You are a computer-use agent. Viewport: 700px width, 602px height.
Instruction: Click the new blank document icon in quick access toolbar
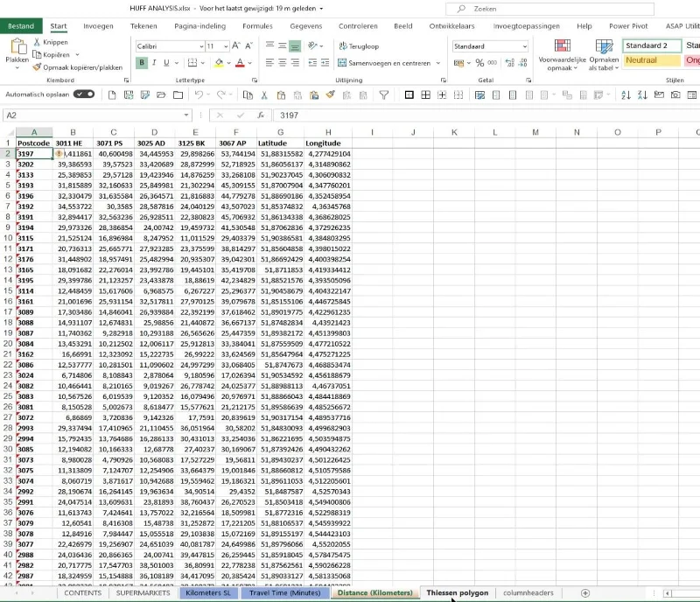coord(112,94)
